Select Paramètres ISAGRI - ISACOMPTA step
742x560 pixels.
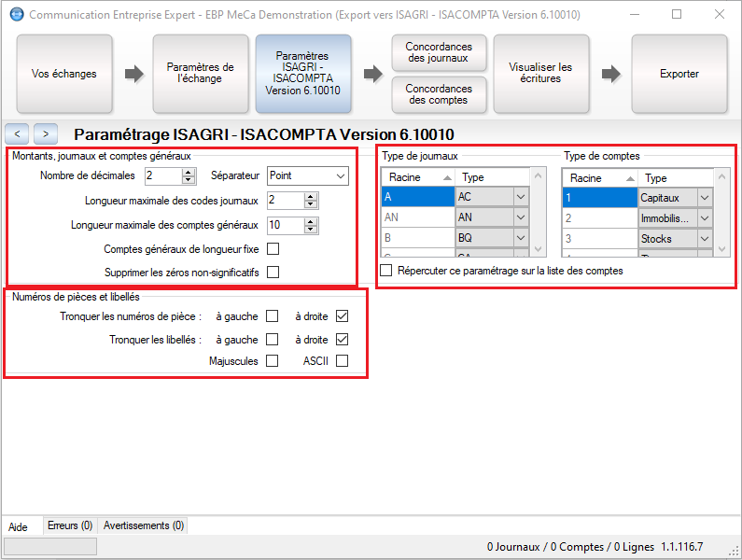[x=302, y=74]
